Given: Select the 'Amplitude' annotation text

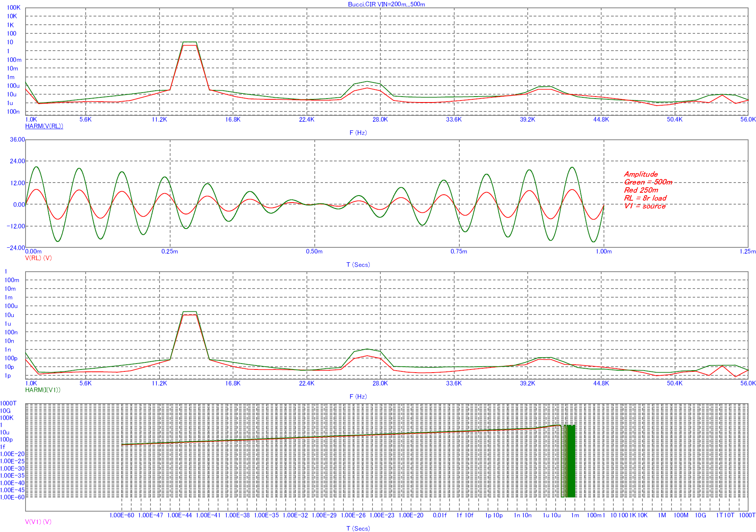Looking at the screenshot, I should (x=641, y=174).
